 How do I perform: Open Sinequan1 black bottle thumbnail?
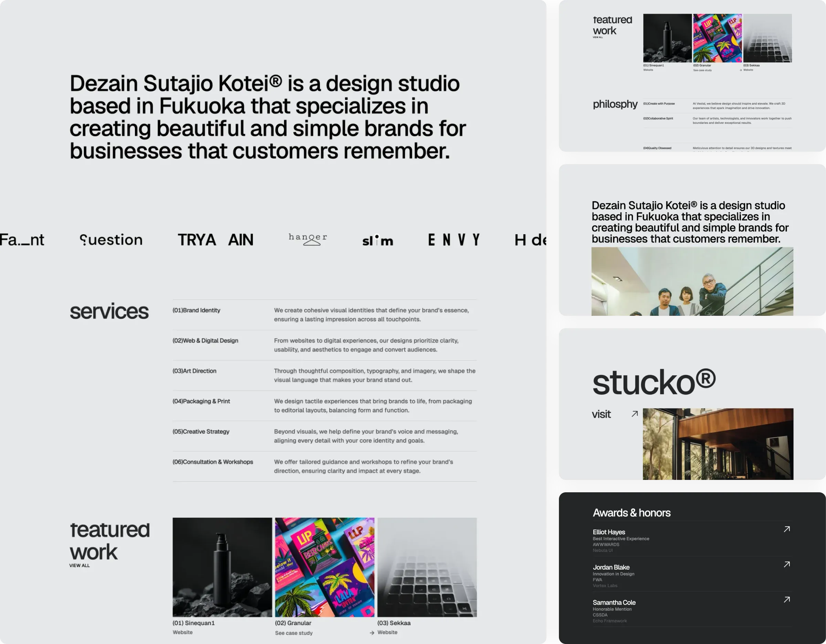pos(222,567)
